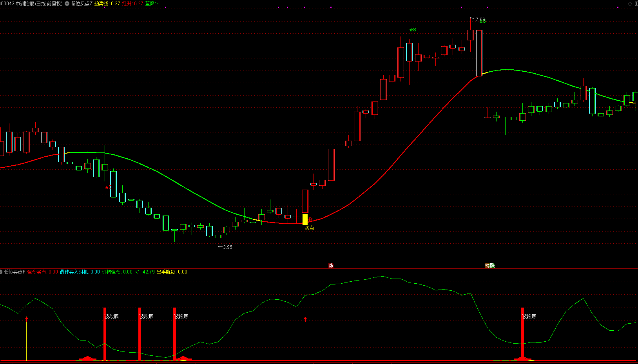Viewport: 638px width, 364px height.
Task: Click the 机构建仓: 0.00 label
Action: [x=117, y=272]
